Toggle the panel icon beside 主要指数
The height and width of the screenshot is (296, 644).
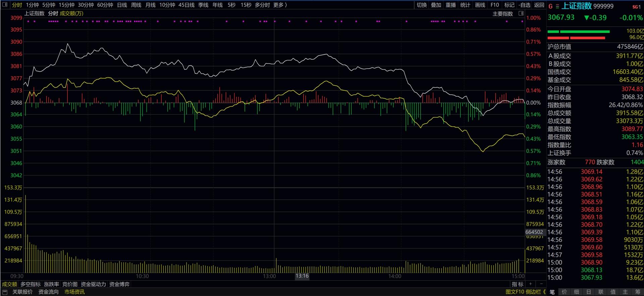tap(521, 13)
